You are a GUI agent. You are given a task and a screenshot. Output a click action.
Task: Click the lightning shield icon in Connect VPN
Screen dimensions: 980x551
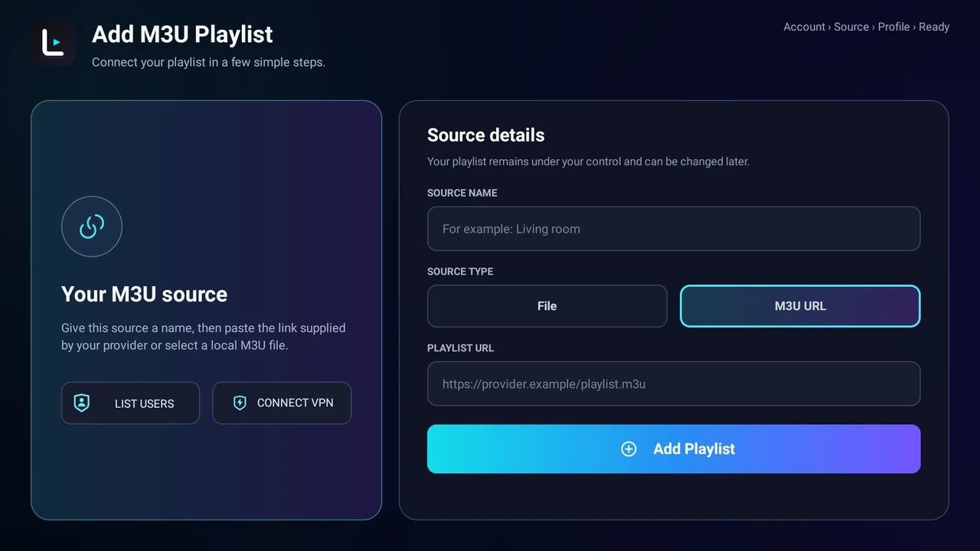(240, 403)
